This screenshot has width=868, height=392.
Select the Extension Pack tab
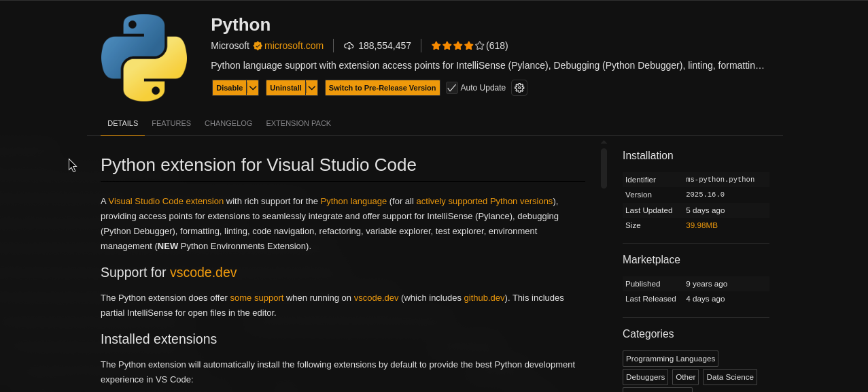(x=298, y=123)
